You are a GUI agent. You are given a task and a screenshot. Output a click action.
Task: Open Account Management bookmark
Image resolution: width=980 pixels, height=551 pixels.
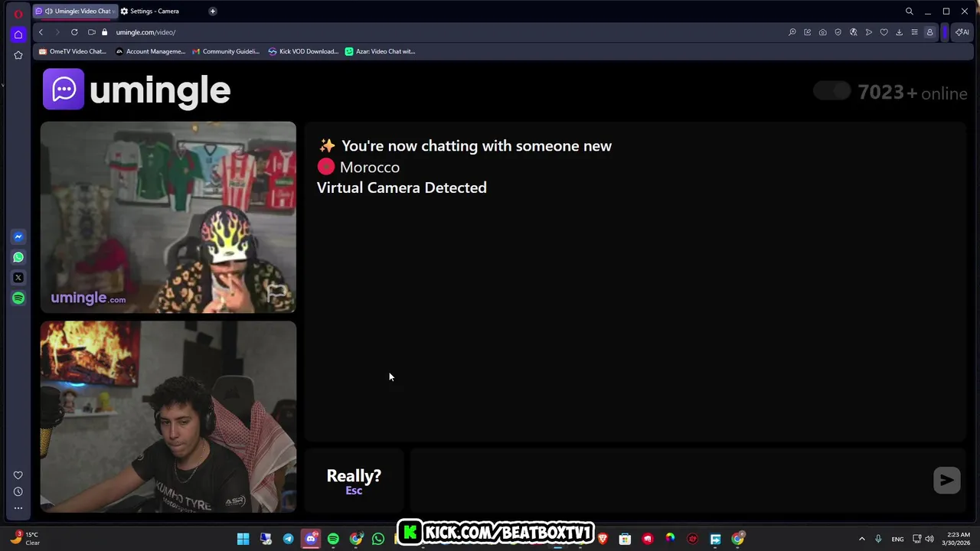coord(150,51)
